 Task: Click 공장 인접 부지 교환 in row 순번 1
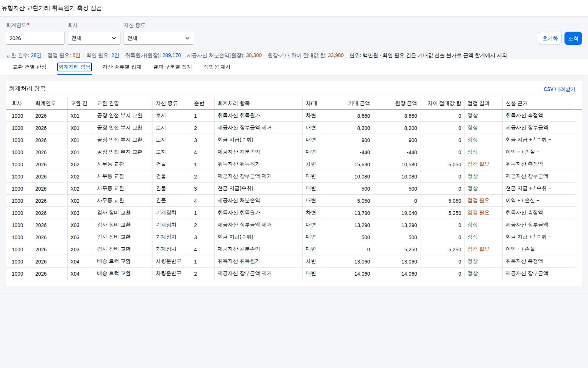[119, 116]
